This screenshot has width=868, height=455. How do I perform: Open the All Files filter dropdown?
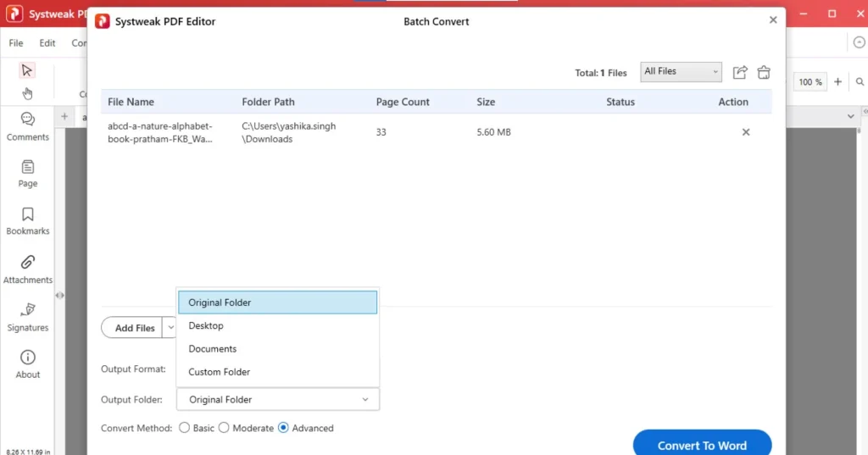coord(681,72)
